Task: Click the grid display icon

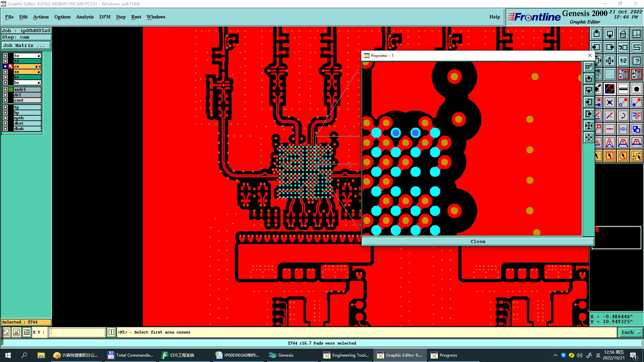Action: pyautogui.click(x=609, y=74)
